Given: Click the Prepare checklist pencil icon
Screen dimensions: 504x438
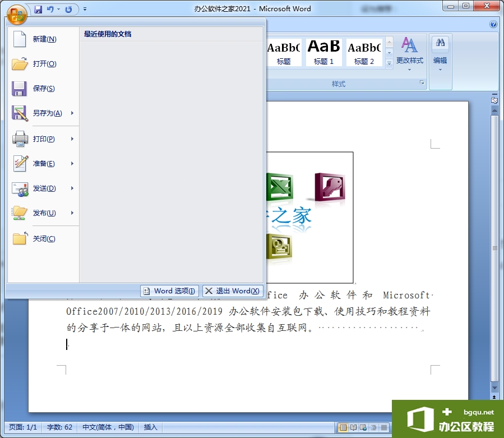Looking at the screenshot, I should [x=21, y=163].
